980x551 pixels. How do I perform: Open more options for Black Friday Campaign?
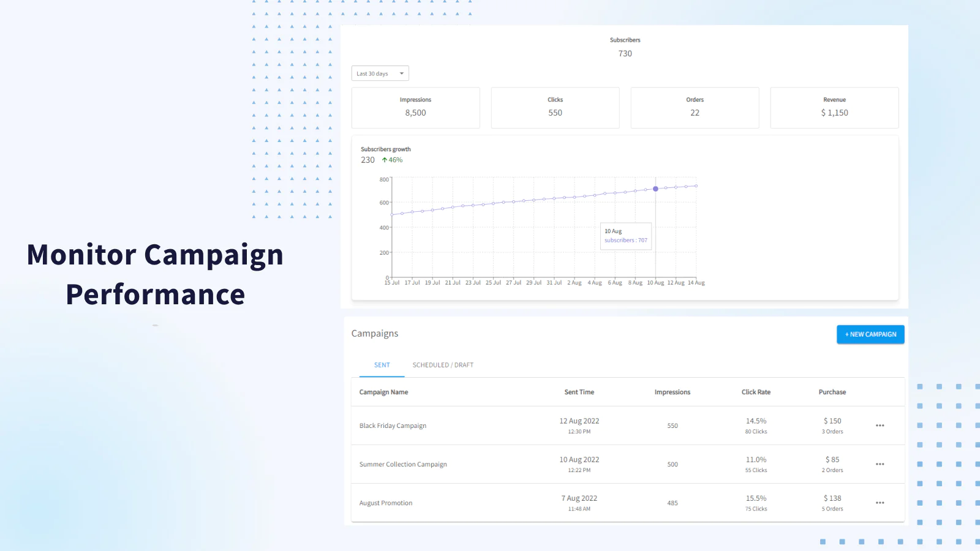coord(880,425)
